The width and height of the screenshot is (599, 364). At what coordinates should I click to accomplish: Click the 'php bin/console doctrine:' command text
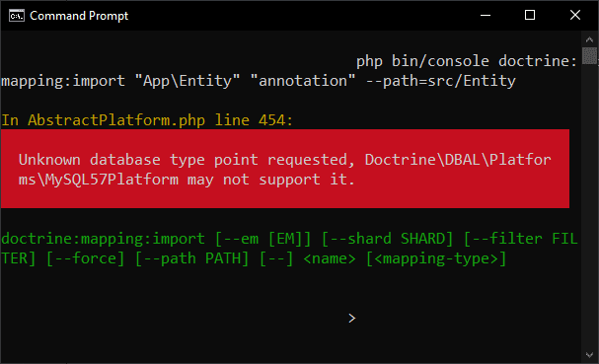click(467, 61)
